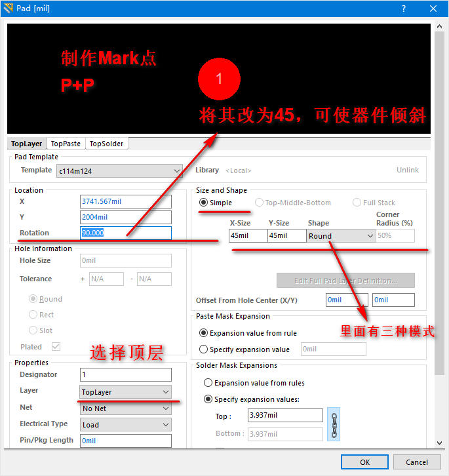This screenshot has width=449, height=476.
Task: Expand the Electrical Type dropdown
Action: coord(125,425)
